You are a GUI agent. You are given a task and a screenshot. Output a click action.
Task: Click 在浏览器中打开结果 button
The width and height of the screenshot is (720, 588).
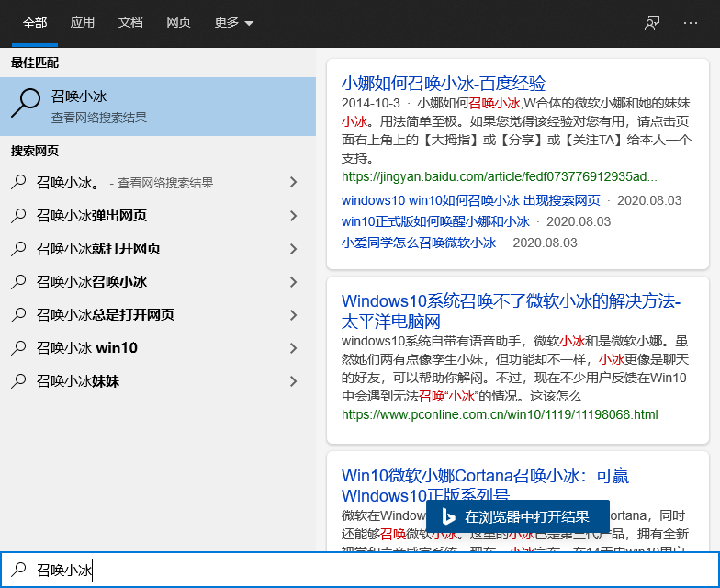[518, 516]
